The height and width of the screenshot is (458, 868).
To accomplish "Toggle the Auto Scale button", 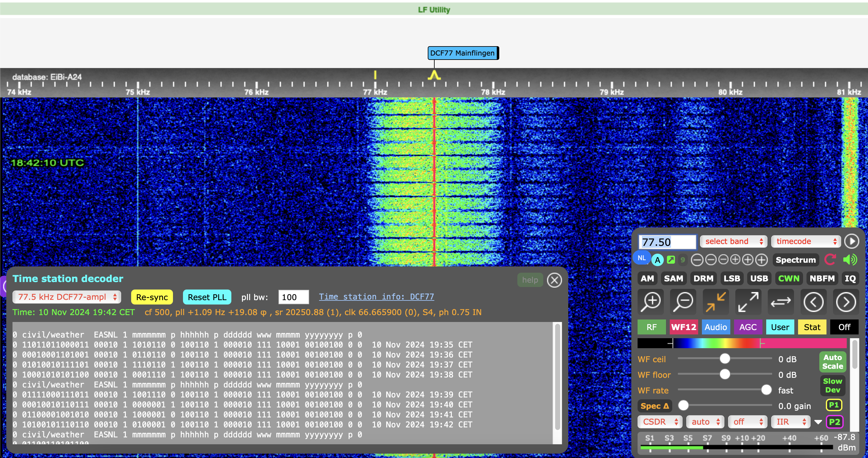I will (x=832, y=362).
